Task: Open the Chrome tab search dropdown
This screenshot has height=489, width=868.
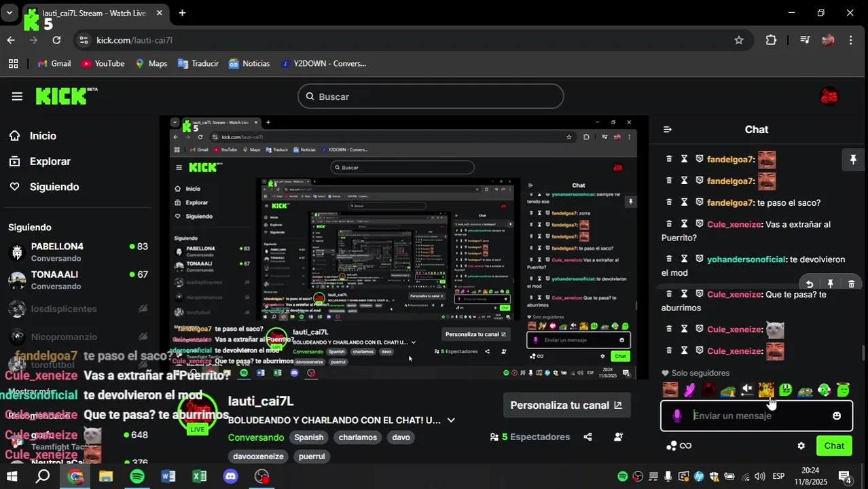Action: click(10, 13)
